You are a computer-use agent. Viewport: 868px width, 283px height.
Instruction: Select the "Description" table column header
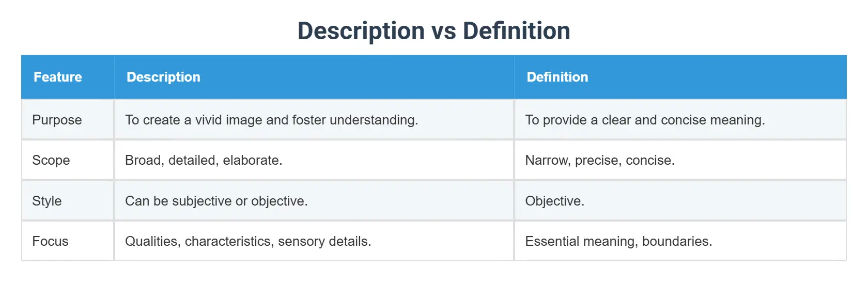(x=163, y=77)
